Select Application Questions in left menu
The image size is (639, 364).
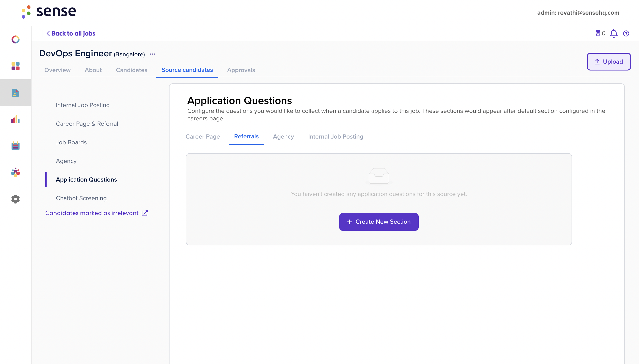pos(86,180)
